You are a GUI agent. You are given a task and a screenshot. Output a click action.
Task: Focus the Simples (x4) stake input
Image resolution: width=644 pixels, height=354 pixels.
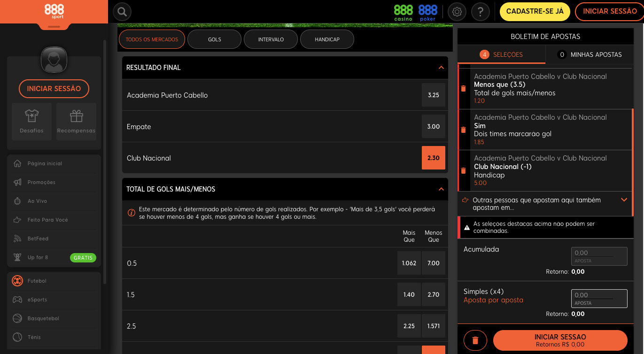pos(599,299)
